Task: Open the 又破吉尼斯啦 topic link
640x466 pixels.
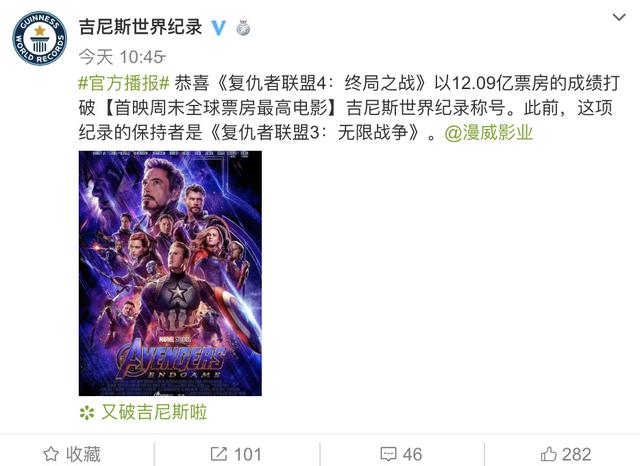Action: (x=154, y=412)
